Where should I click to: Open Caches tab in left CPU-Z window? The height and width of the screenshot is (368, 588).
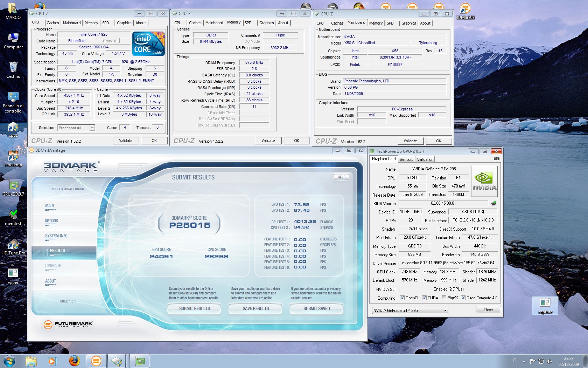[53, 23]
